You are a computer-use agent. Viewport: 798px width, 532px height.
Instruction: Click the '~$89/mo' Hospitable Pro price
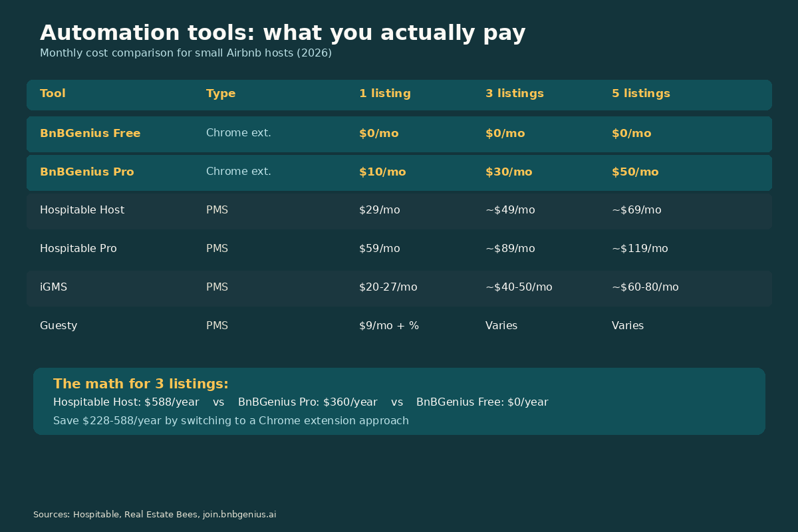click(510, 249)
